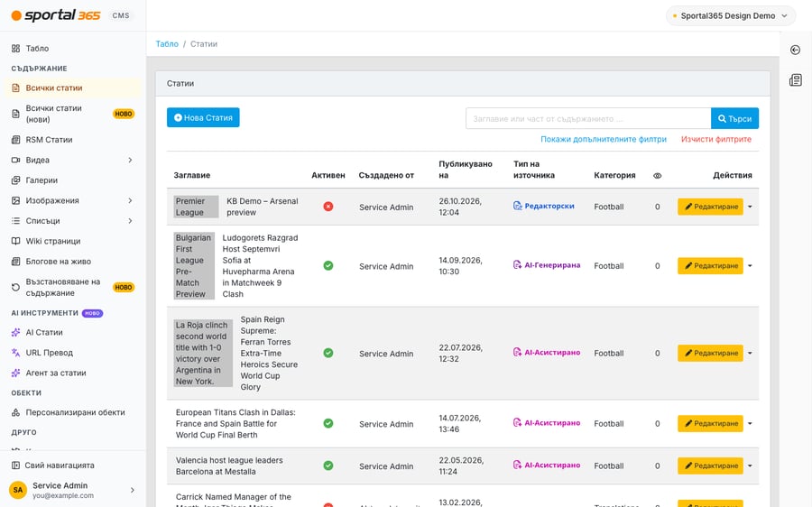Click the SA user avatar
The height and width of the screenshot is (507, 812).
pyautogui.click(x=18, y=489)
